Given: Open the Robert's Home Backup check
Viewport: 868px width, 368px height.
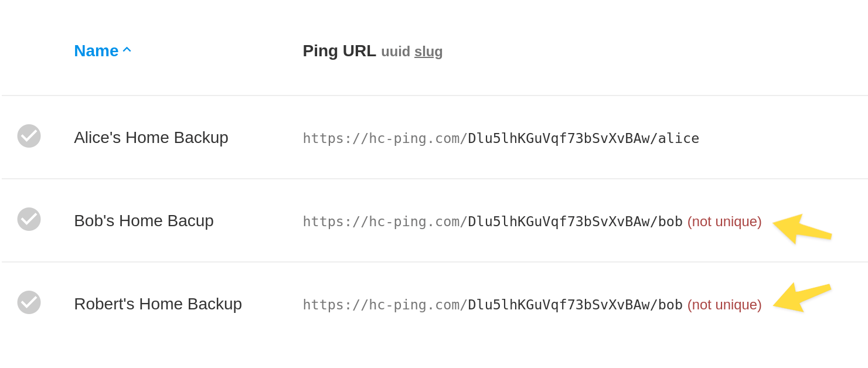Looking at the screenshot, I should pos(158,304).
